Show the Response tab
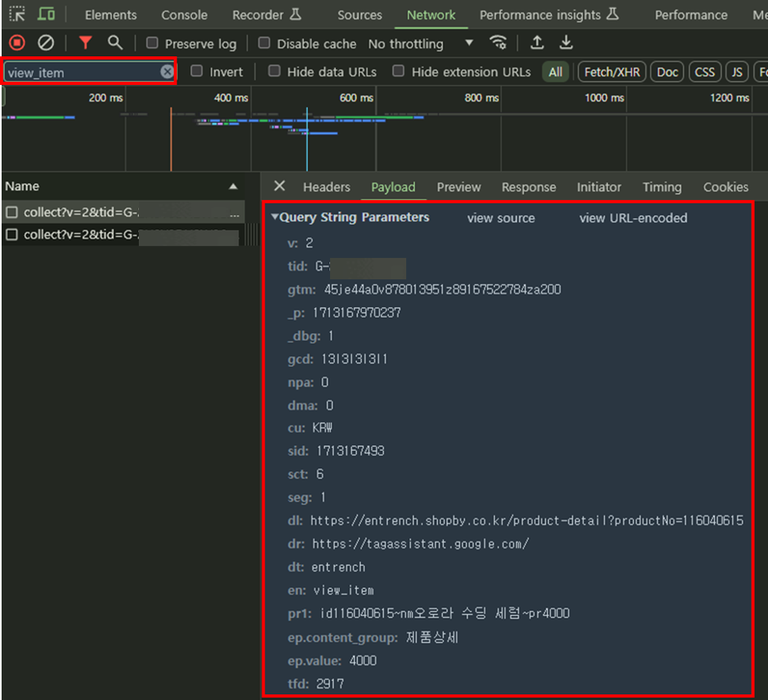The width and height of the screenshot is (768, 700). pos(529,187)
